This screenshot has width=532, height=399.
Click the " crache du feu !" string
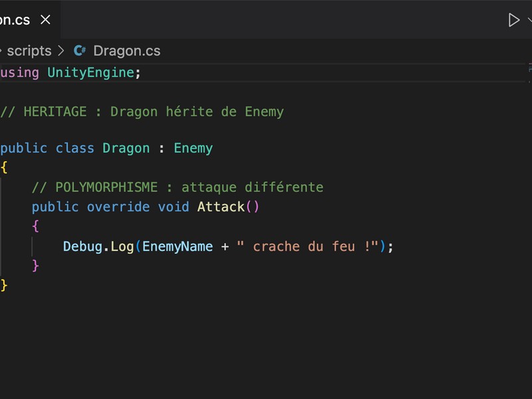point(307,246)
